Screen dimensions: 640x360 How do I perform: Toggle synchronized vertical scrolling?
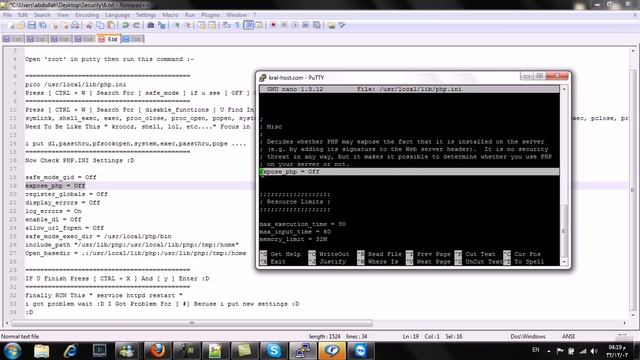pyautogui.click(x=202, y=25)
